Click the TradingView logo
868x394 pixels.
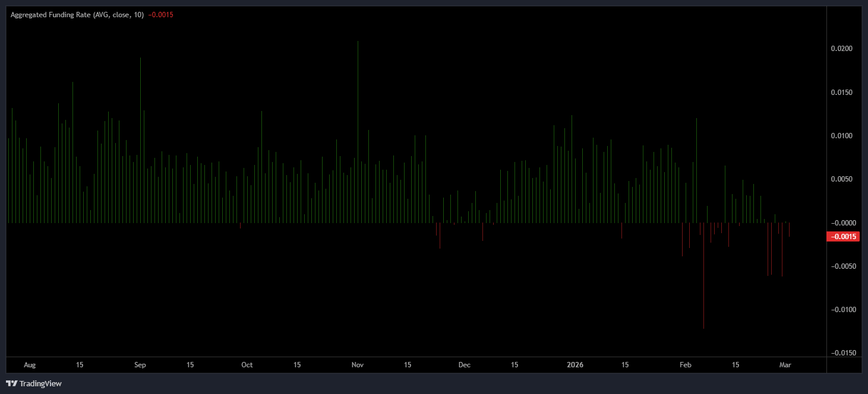click(x=32, y=383)
